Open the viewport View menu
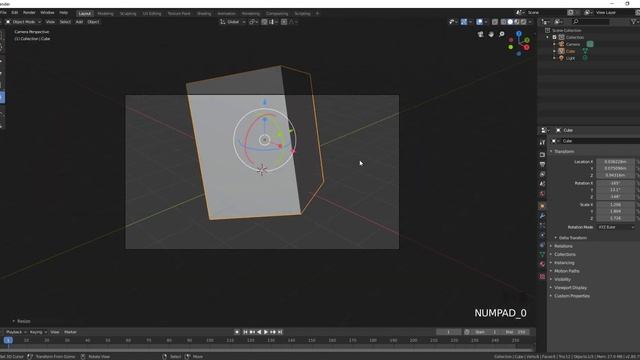The width and height of the screenshot is (640, 360). [x=50, y=22]
